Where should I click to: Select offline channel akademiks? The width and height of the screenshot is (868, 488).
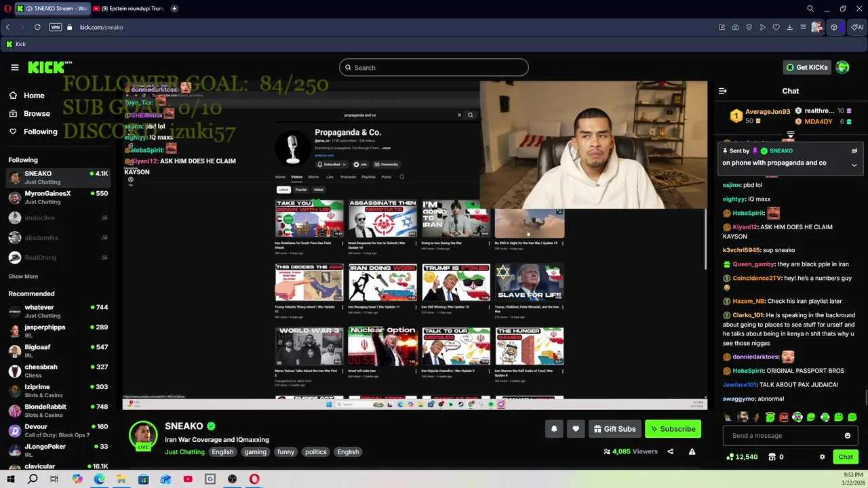58,238
